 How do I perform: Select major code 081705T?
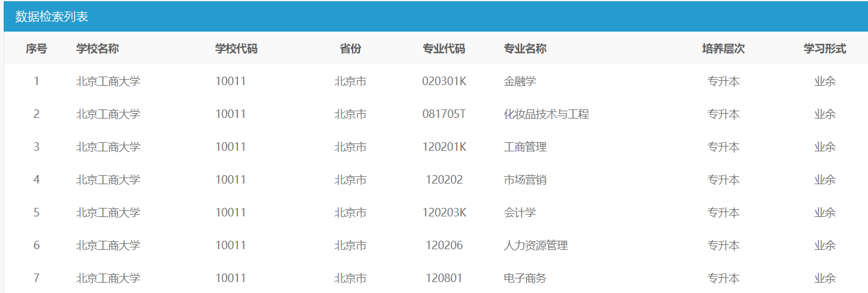(x=444, y=114)
